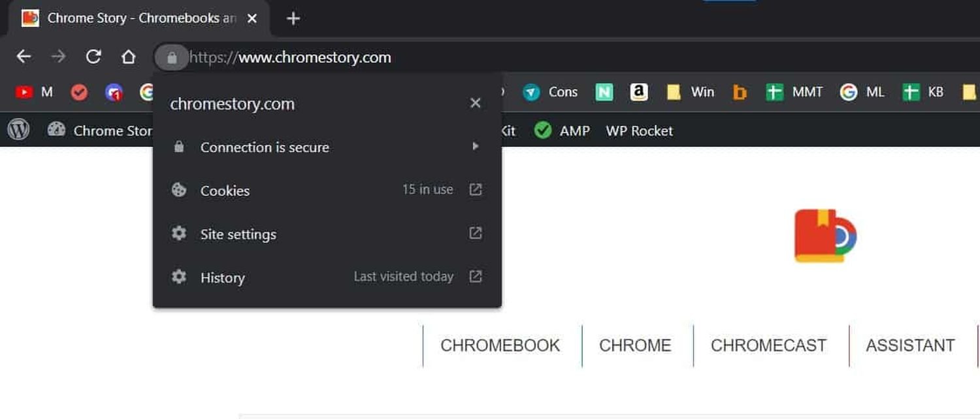Open the CHROMECAST navigation link
980x419 pixels.
768,345
